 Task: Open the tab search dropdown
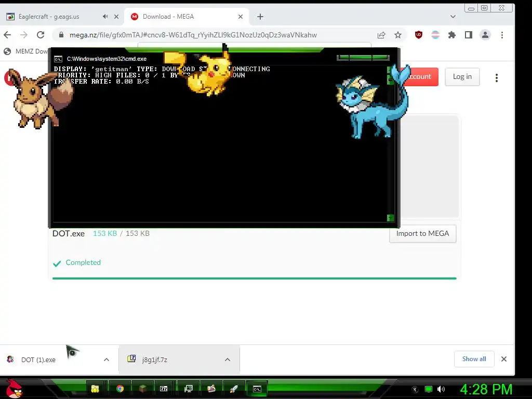click(x=453, y=16)
